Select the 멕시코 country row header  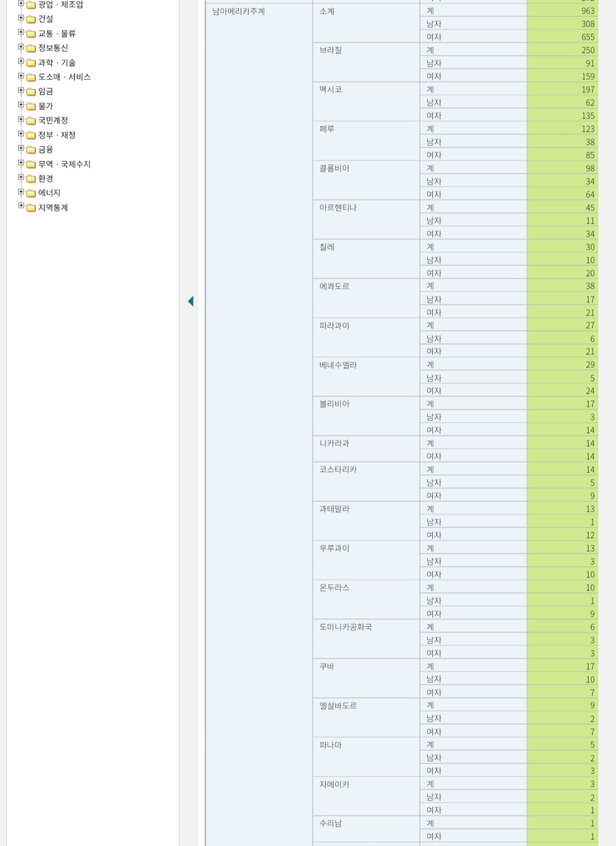[x=331, y=90]
